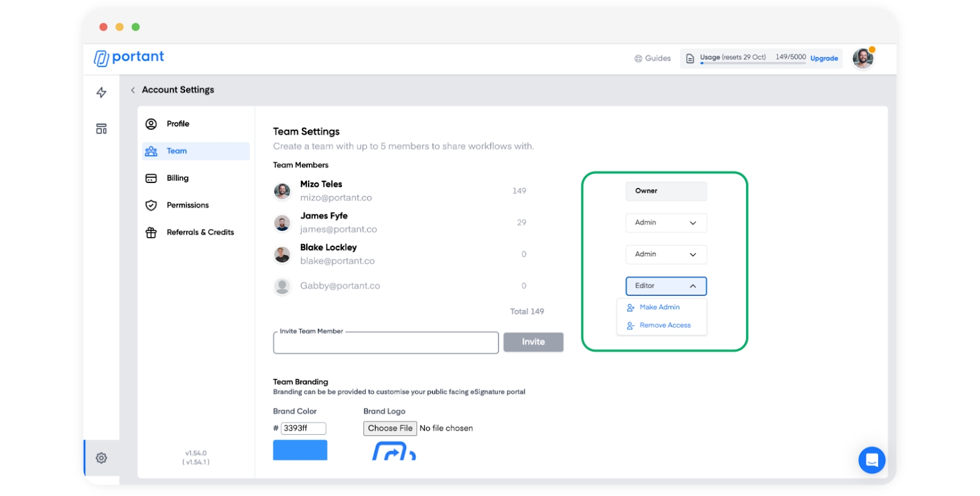This screenshot has width=980, height=496.
Task: Click the Guides help icon
Action: point(638,59)
